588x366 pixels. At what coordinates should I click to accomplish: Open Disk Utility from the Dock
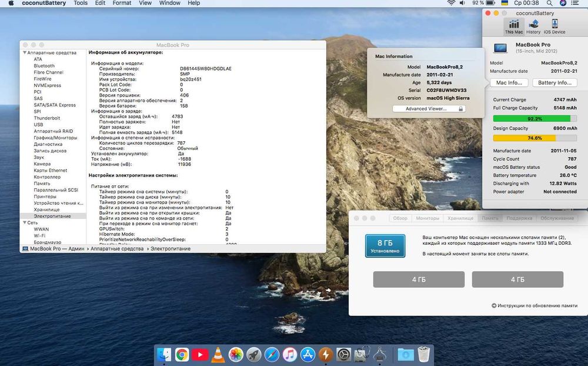[x=362, y=354]
